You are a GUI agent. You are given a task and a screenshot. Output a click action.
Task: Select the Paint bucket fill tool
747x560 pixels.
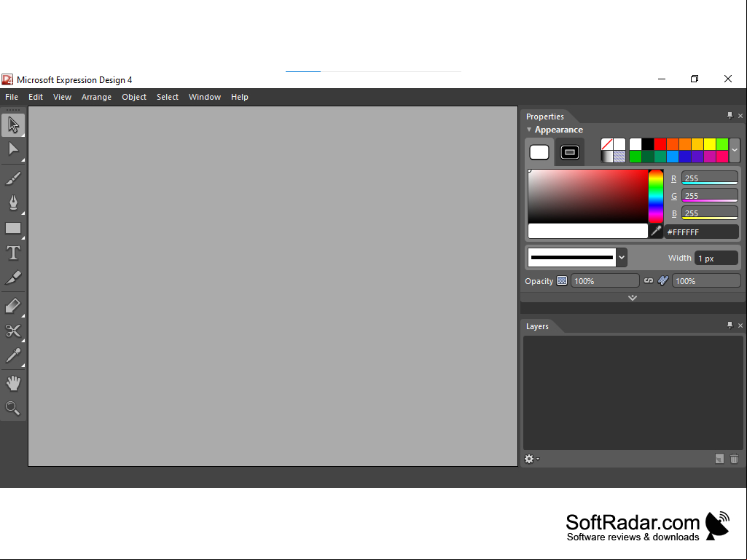tap(13, 306)
